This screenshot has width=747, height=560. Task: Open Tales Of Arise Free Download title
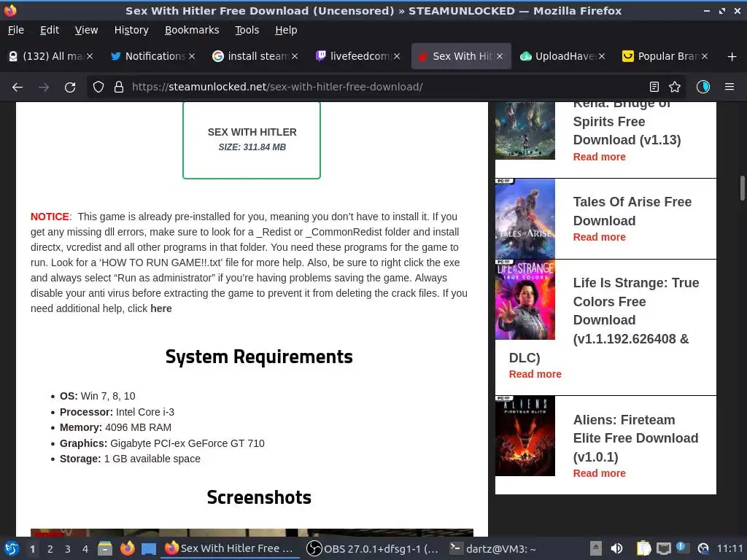632,211
